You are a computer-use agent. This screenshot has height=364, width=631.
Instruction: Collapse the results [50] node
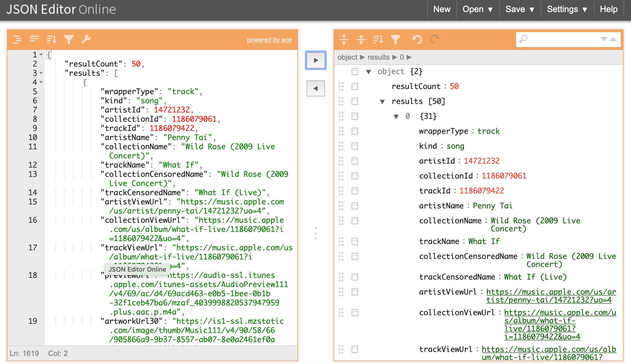click(383, 101)
